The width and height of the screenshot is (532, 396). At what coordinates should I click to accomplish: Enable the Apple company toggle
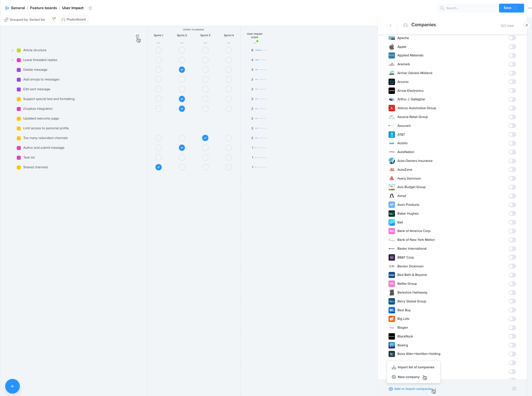coord(512,47)
